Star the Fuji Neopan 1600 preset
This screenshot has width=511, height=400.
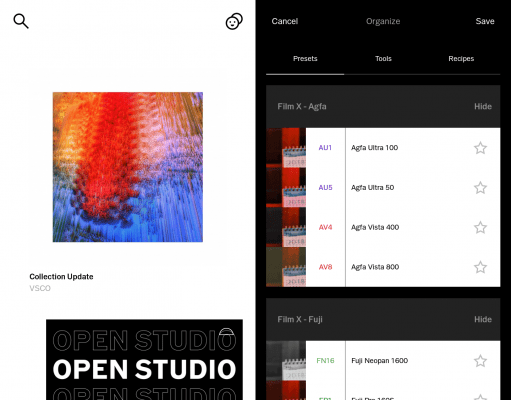[480, 361]
